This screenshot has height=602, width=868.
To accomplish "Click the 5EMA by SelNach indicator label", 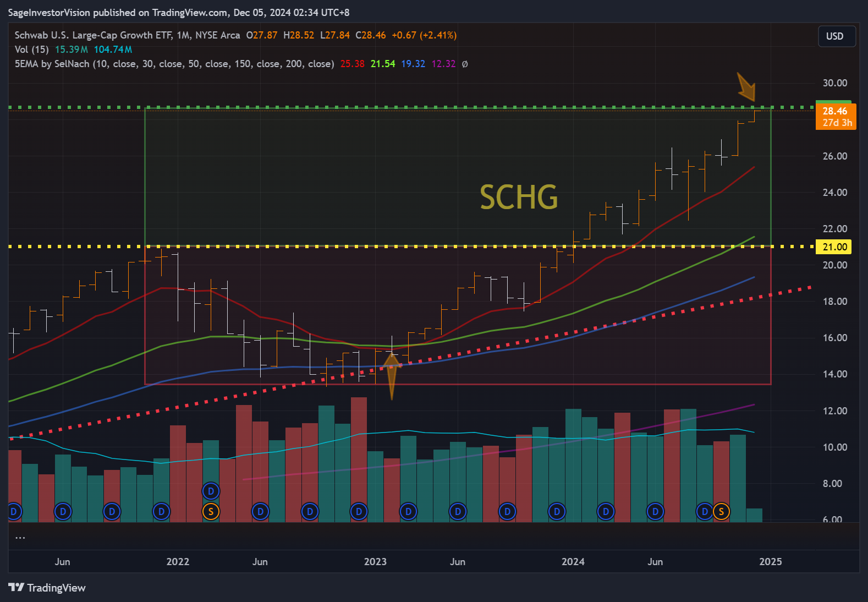I will pyautogui.click(x=174, y=64).
